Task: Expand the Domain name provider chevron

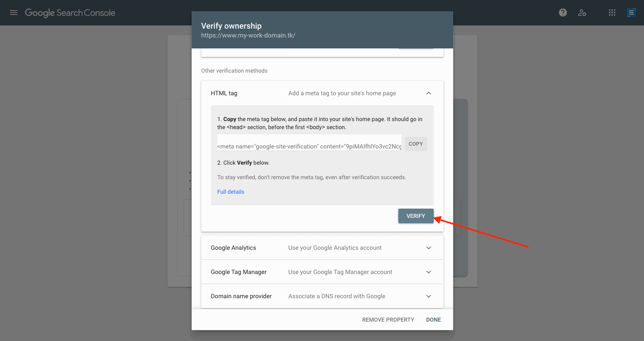Action: (x=429, y=296)
